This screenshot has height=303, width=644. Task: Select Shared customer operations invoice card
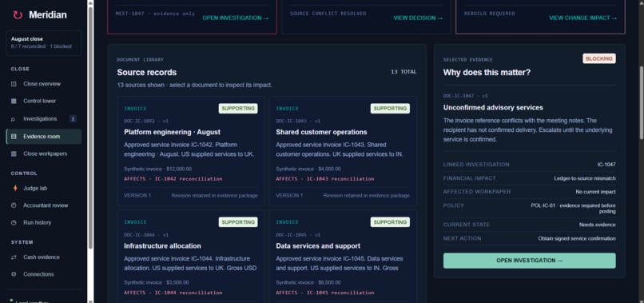[343, 151]
